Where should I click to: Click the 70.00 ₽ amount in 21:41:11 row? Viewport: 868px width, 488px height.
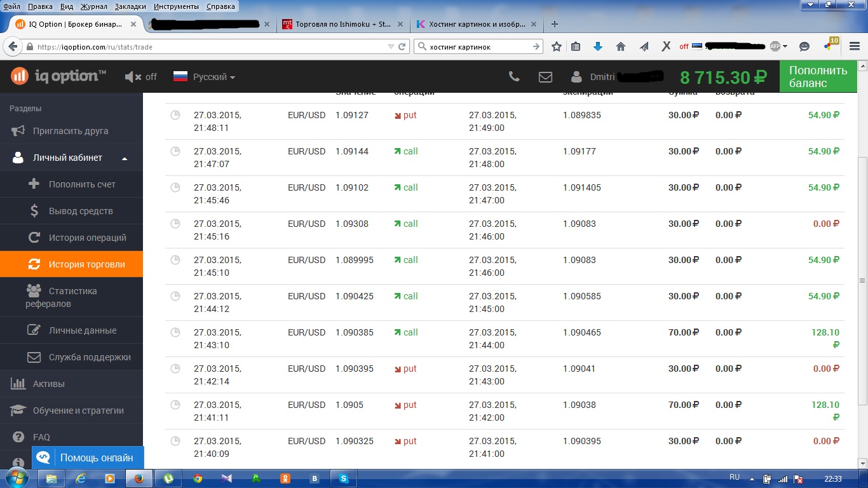(x=684, y=405)
